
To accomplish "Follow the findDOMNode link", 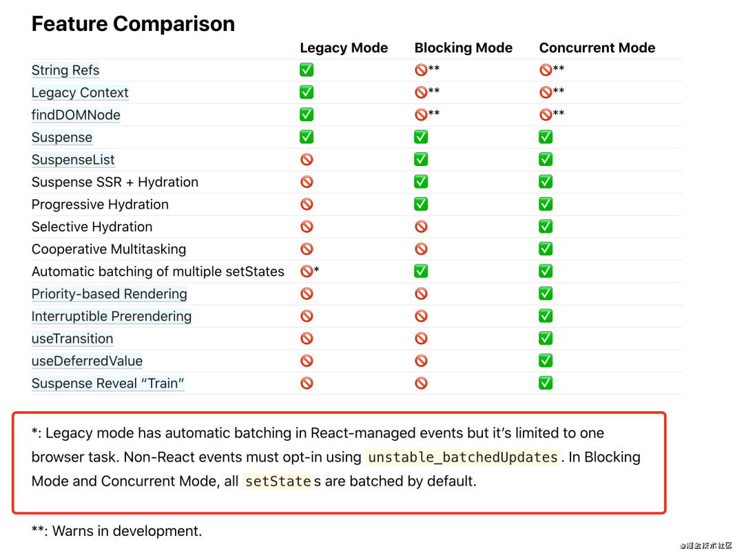I will tap(76, 115).
